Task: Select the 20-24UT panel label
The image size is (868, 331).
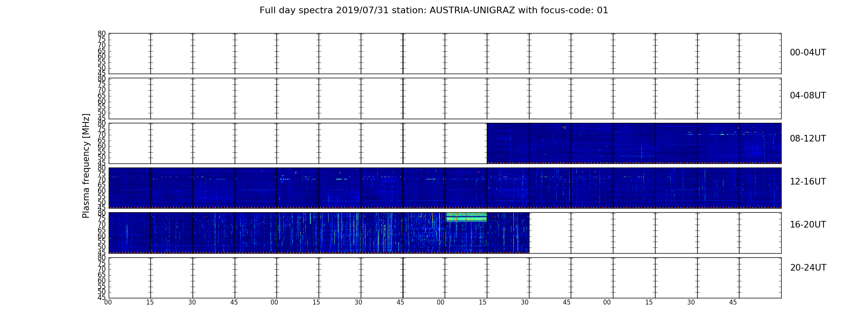Action: click(808, 268)
